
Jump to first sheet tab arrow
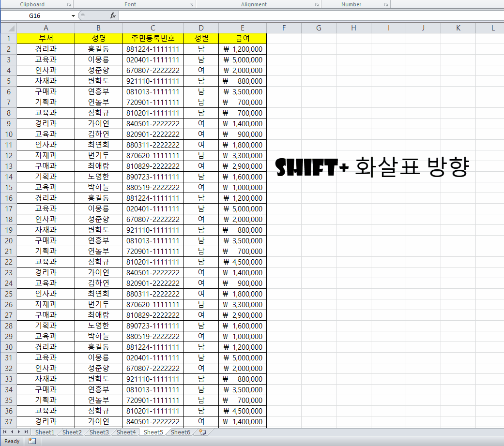5,432
